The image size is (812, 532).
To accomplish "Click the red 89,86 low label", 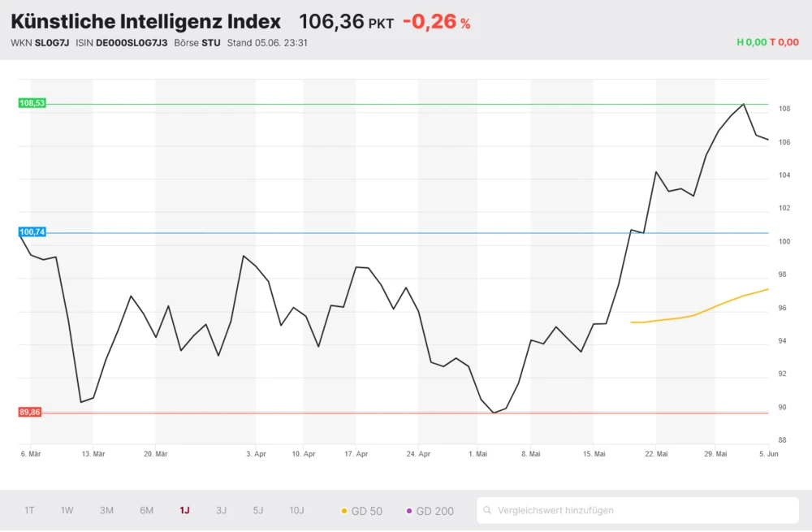I will point(30,413).
